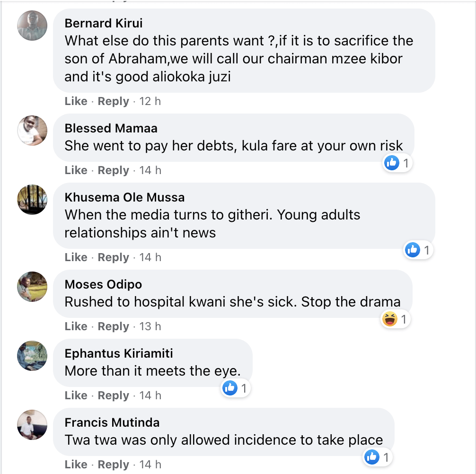Image resolution: width=476 pixels, height=474 pixels.
Task: Reply to Blessed Mamaa's comment
Action: coord(113,170)
